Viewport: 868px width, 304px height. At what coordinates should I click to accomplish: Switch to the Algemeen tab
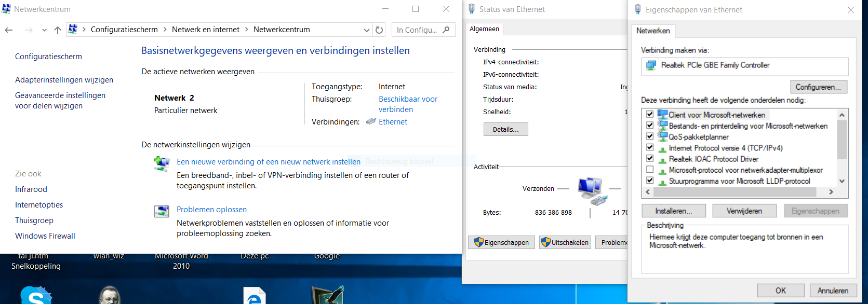tap(485, 29)
